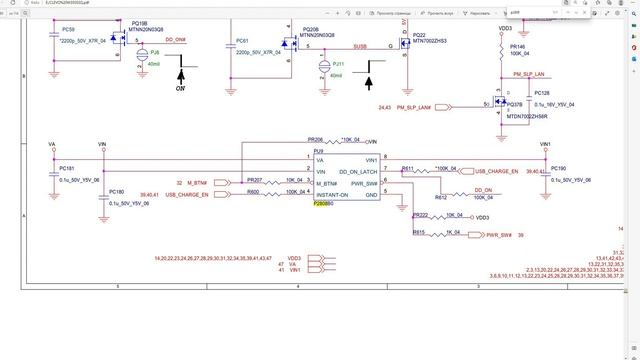Open the Edge sidebar search icon
Image resolution: width=640 pixels, height=360 pixels.
pos(634,13)
